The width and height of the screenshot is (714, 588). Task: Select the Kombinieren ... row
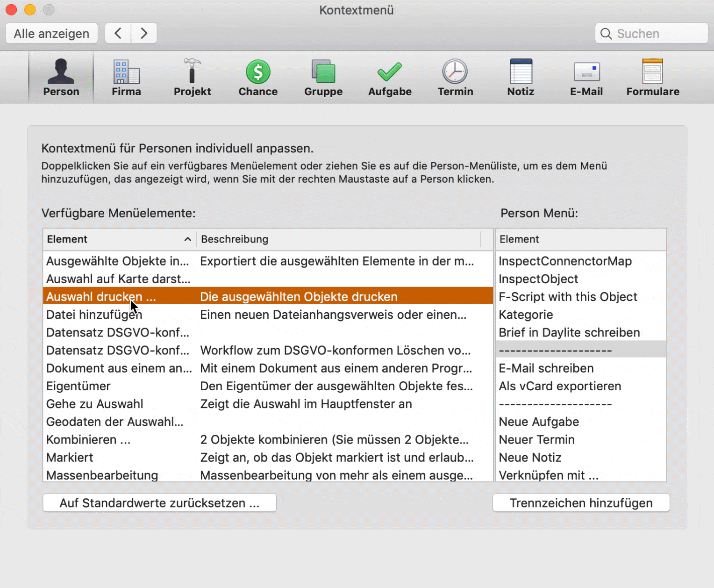[268, 439]
